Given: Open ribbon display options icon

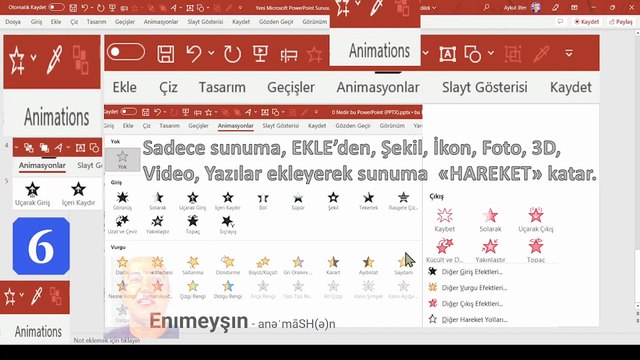Looking at the screenshot, I should tap(574, 7).
